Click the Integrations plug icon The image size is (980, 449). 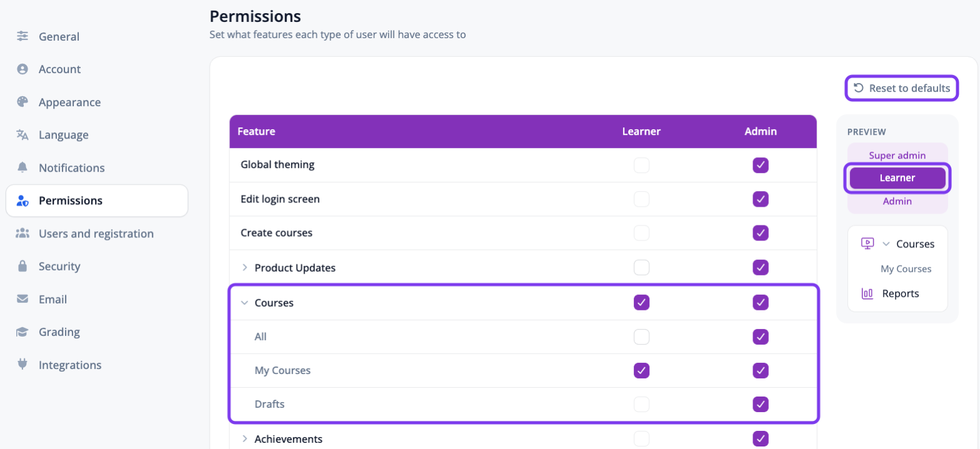click(x=22, y=365)
